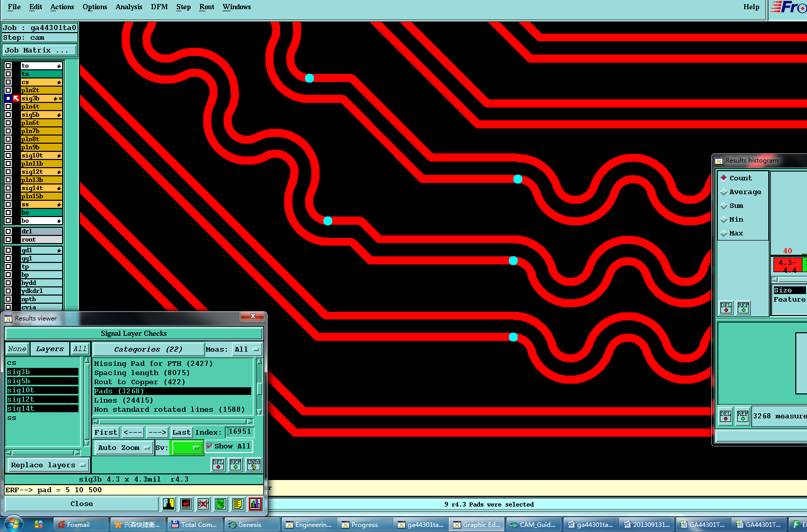Toggle checkbox for layer 'drl'
807x532 pixels.
click(x=8, y=231)
